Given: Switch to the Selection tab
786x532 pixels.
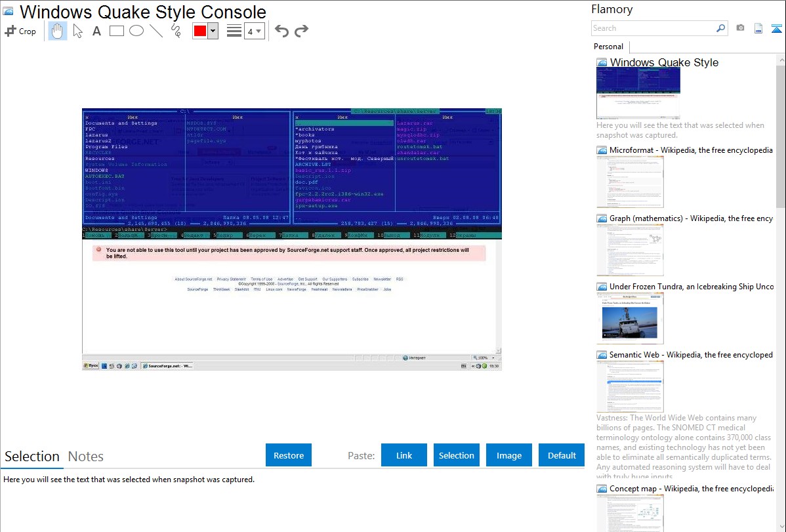Looking at the screenshot, I should pyautogui.click(x=32, y=457).
